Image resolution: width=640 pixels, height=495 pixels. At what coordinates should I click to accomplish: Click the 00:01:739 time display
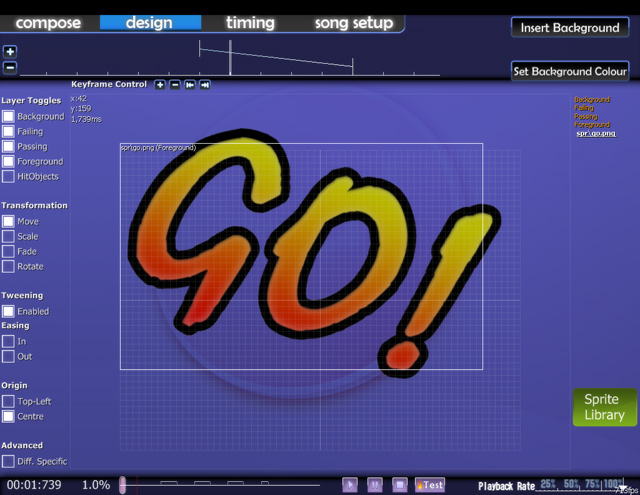pyautogui.click(x=34, y=485)
